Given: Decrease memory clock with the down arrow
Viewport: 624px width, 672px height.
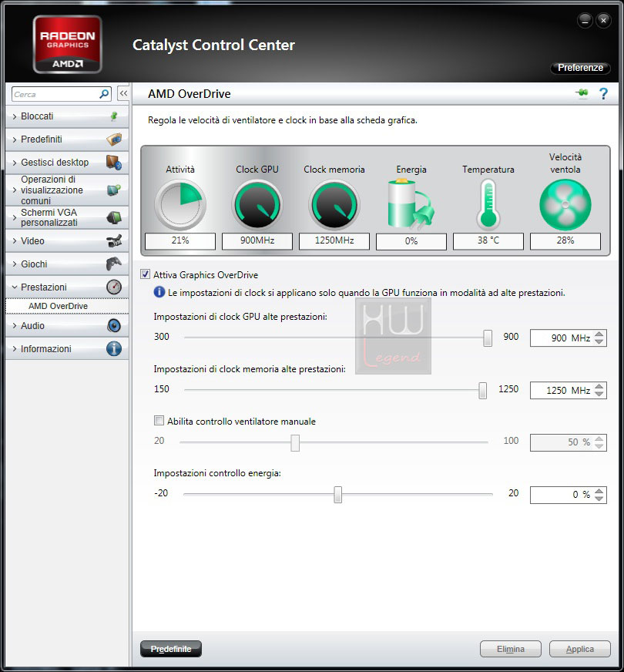Looking at the screenshot, I should [599, 394].
